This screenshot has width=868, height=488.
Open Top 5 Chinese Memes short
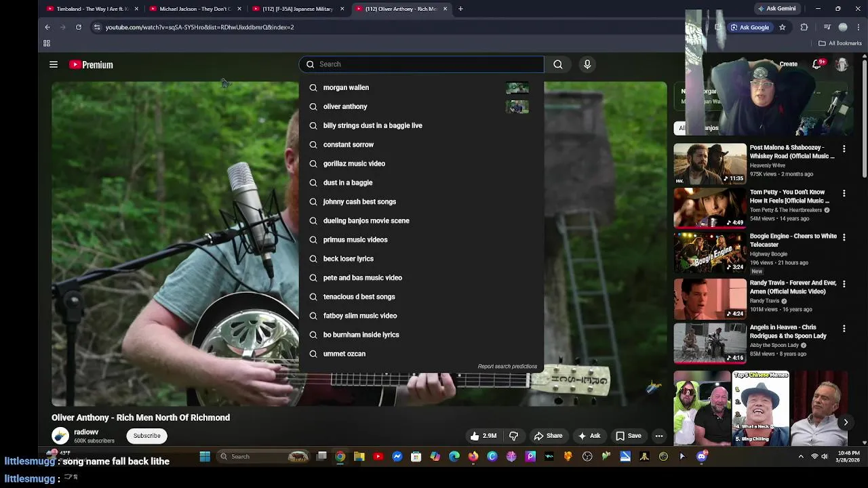point(761,408)
